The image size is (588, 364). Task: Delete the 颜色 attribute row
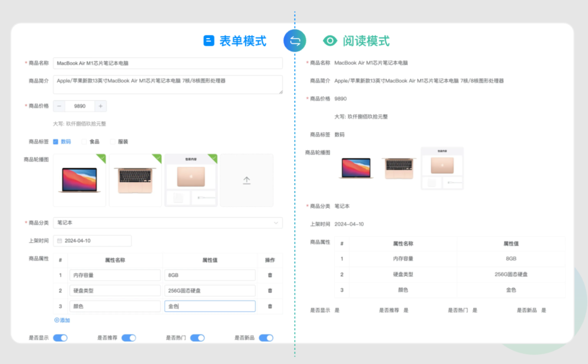coord(270,306)
